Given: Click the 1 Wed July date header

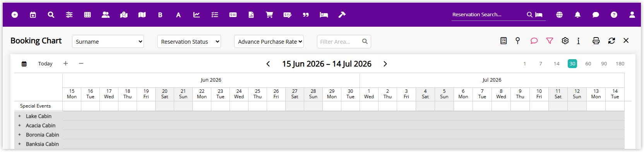Looking at the screenshot, I should pyautogui.click(x=369, y=94).
